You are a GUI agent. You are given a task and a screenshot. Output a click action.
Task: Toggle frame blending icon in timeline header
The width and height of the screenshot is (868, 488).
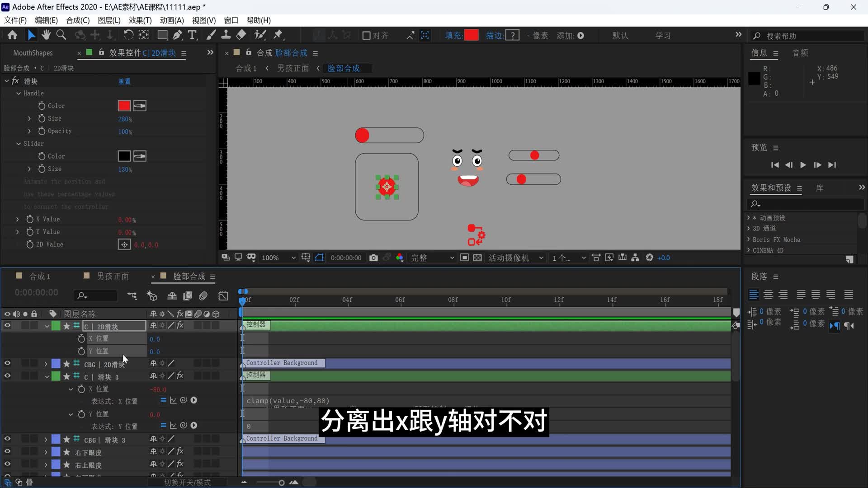coord(188,296)
